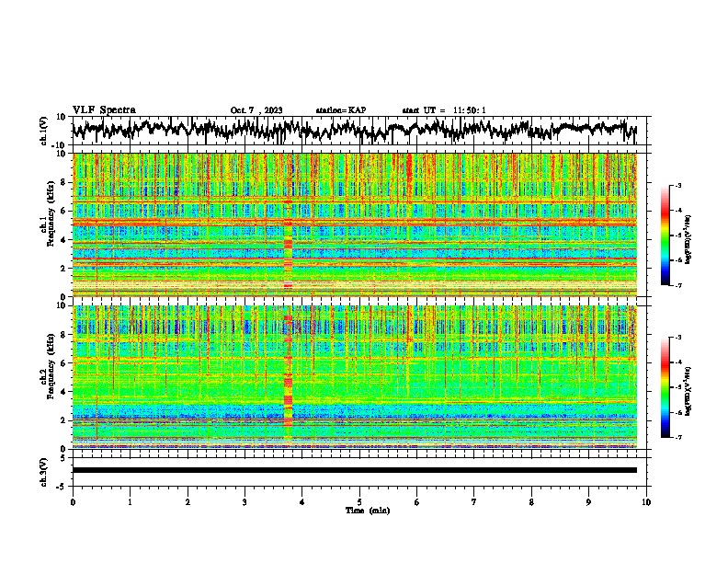Screen dimensions: 728x563
Task: Click the "ch.3(V)" axis label
Action: [x=44, y=472]
